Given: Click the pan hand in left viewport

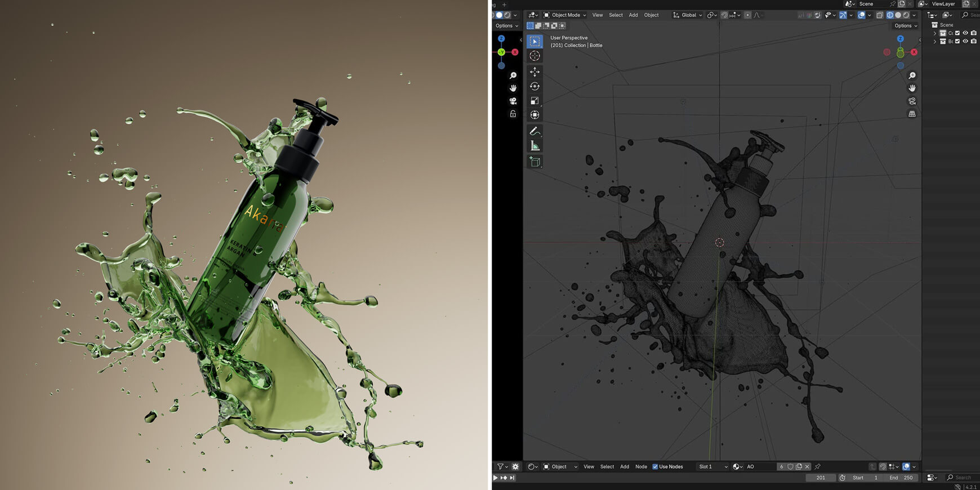Looking at the screenshot, I should 513,88.
